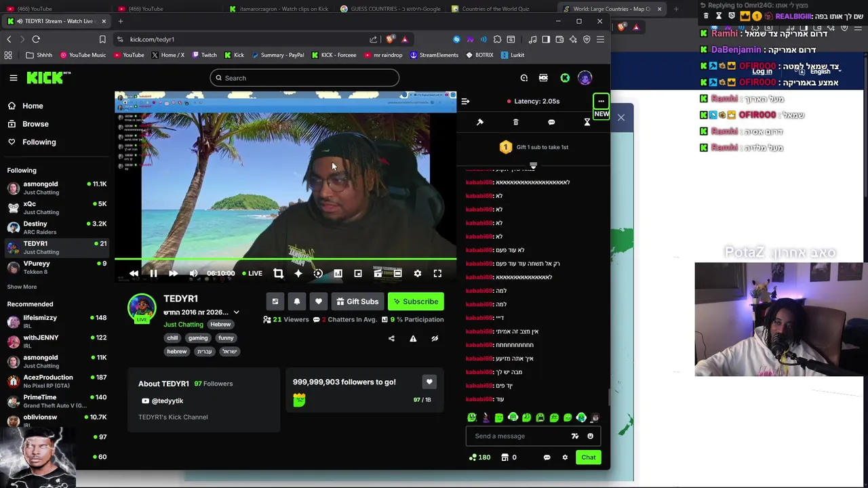Viewport: 868px width, 488px height.
Task: Click the hourglass slow mode icon
Action: [587, 122]
